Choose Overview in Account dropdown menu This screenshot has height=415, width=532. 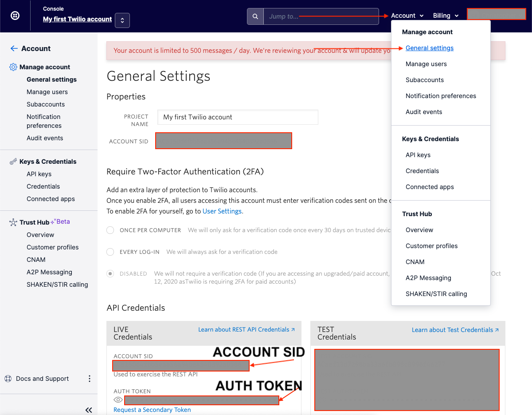coord(419,230)
